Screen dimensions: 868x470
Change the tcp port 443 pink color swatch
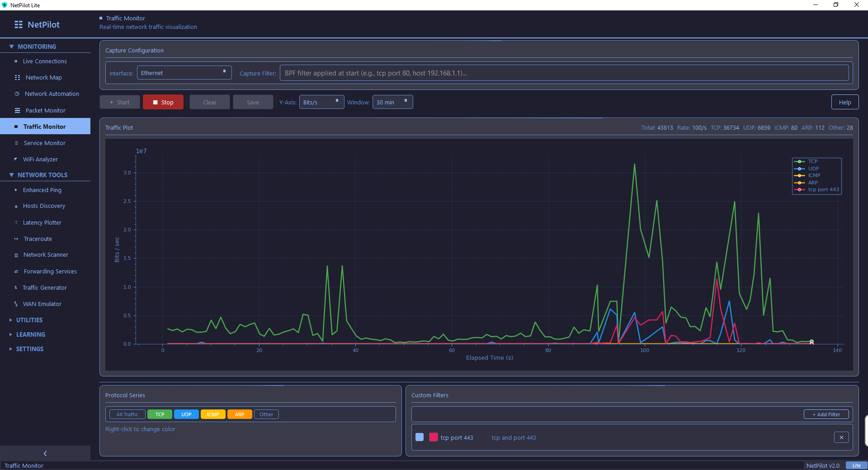click(433, 437)
